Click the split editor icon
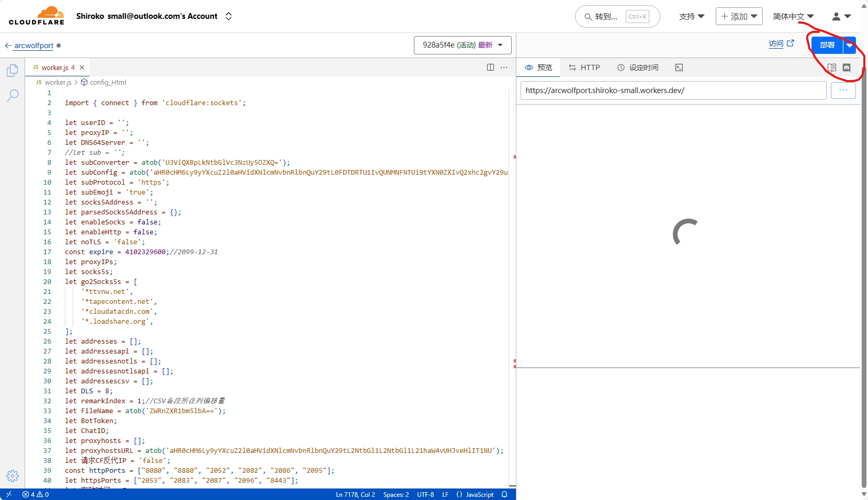This screenshot has height=500, width=868. [x=490, y=67]
